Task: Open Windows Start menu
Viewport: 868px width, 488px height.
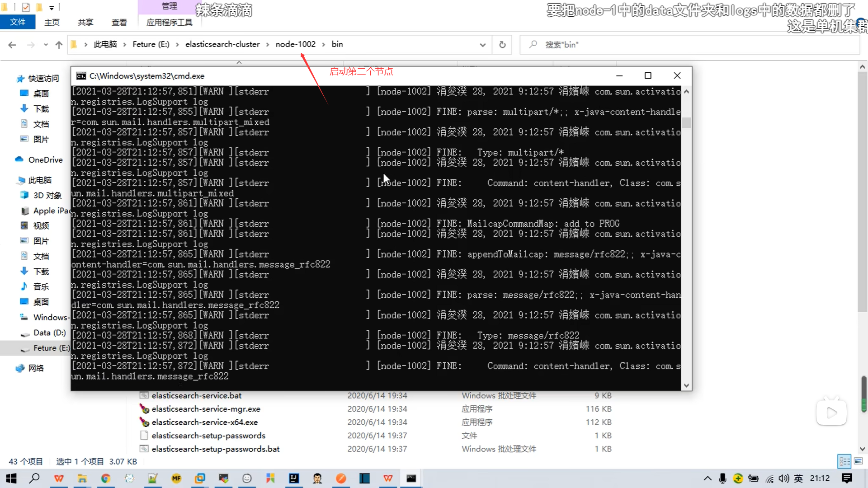Action: pos(11,478)
